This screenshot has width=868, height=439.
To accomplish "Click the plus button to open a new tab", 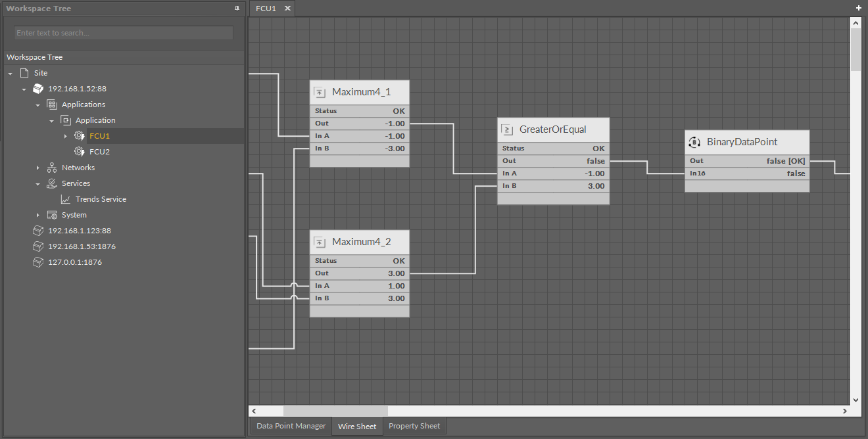I will point(858,8).
